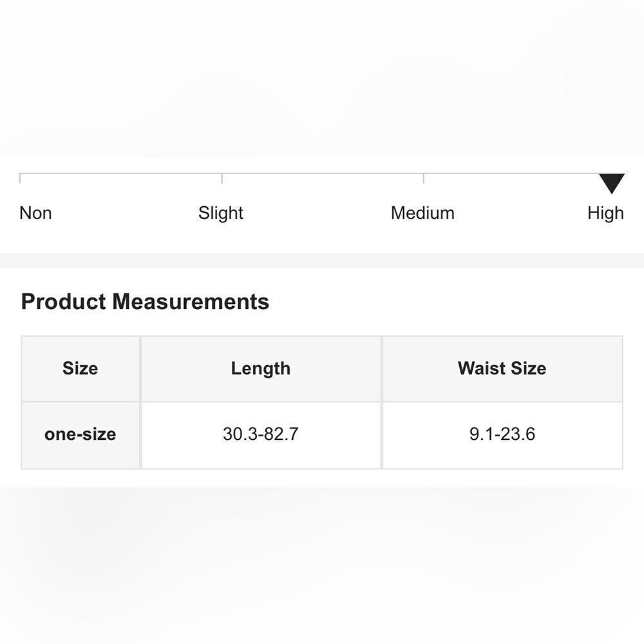Click the black triangle marker above High
This screenshot has height=644, width=644.
pos(611,183)
